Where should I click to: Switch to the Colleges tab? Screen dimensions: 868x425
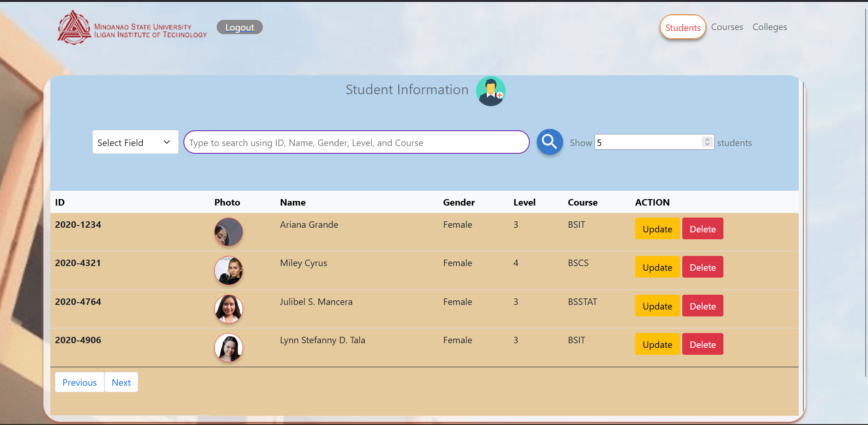769,27
